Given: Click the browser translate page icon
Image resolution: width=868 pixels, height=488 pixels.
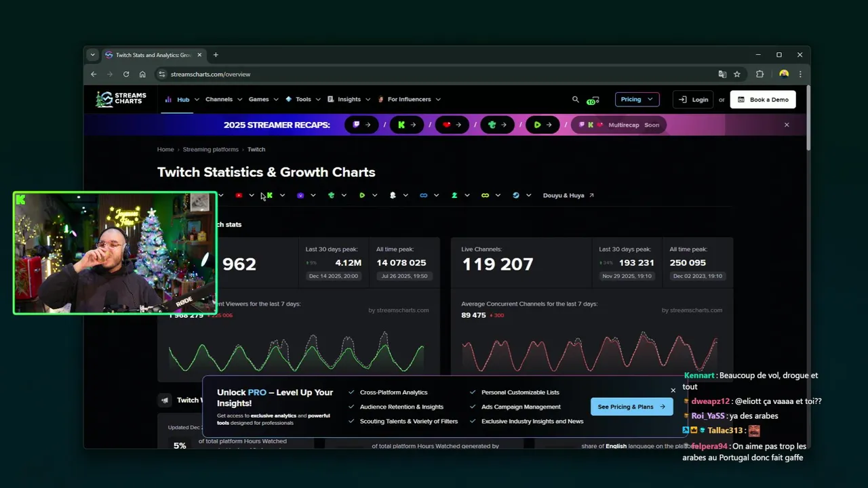Looking at the screenshot, I should click(722, 74).
